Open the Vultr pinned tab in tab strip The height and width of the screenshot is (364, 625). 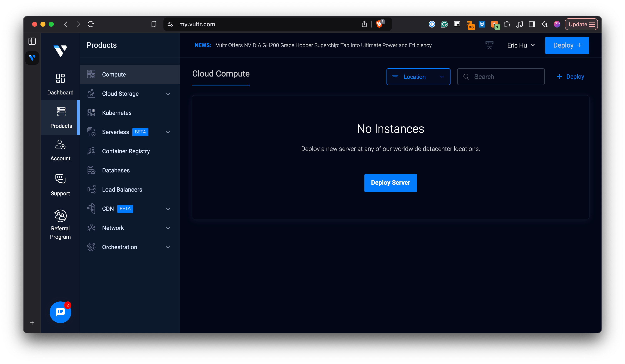[32, 58]
